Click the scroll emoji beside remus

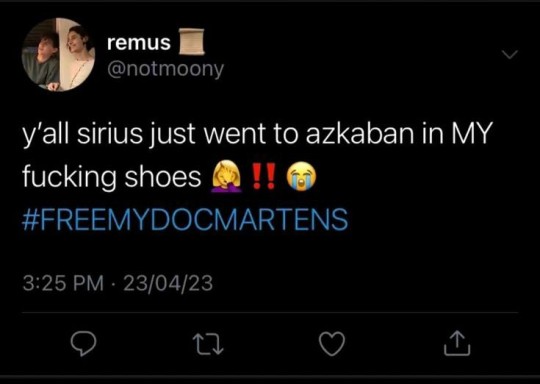[x=192, y=42]
